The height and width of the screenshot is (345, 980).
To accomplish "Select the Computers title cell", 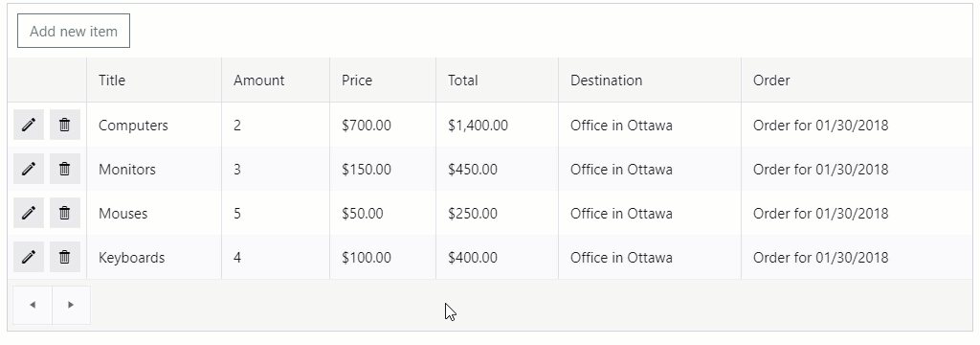I will [154, 126].
